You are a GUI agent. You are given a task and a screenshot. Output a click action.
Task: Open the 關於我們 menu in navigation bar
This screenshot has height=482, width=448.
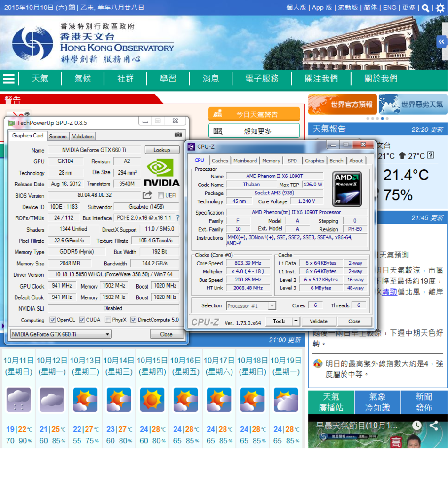pos(381,79)
